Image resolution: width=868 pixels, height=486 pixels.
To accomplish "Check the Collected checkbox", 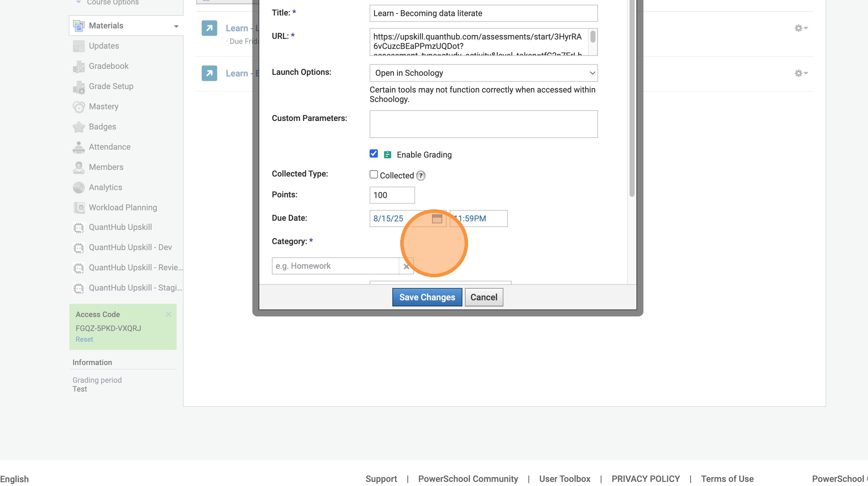I will point(373,174).
